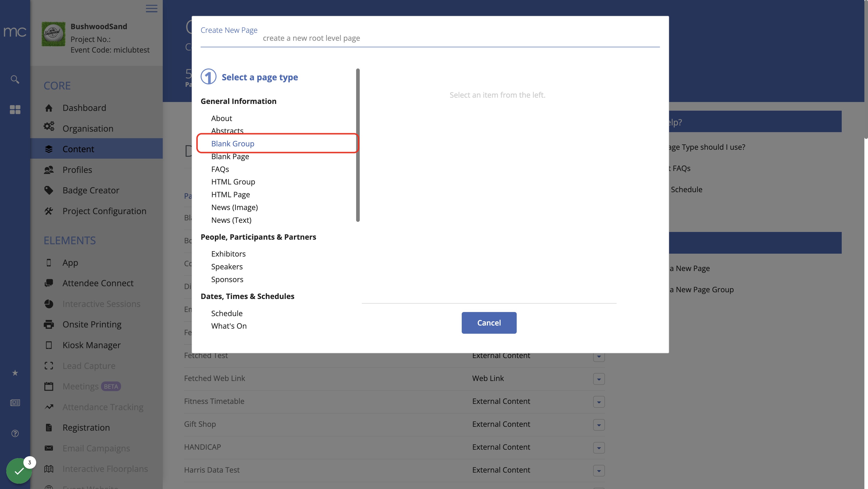Open dropdown for Fetched Test row
The width and height of the screenshot is (868, 489).
coord(599,357)
